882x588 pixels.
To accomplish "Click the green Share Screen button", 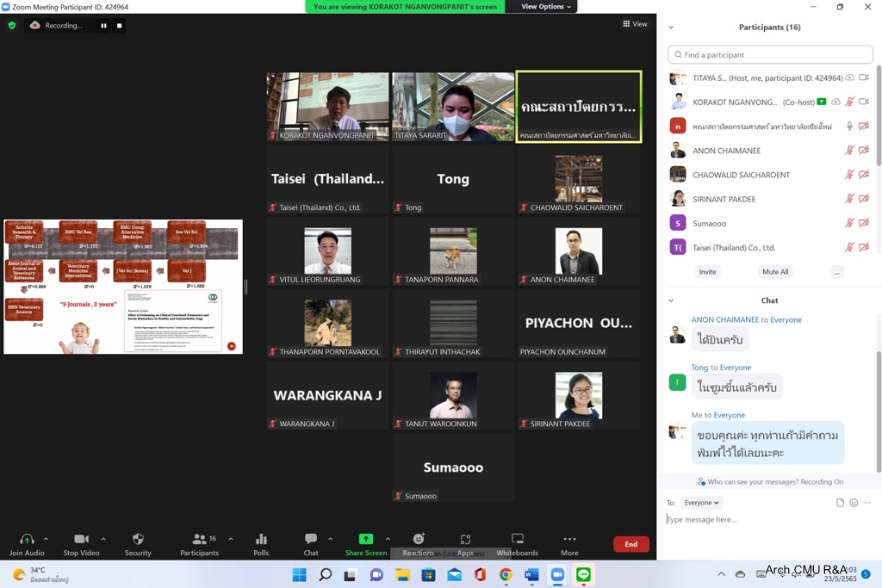I will click(365, 545).
